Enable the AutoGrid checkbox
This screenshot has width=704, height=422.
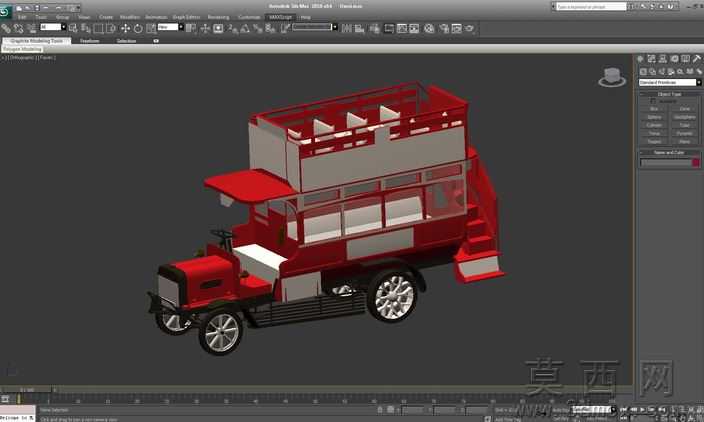[x=653, y=101]
